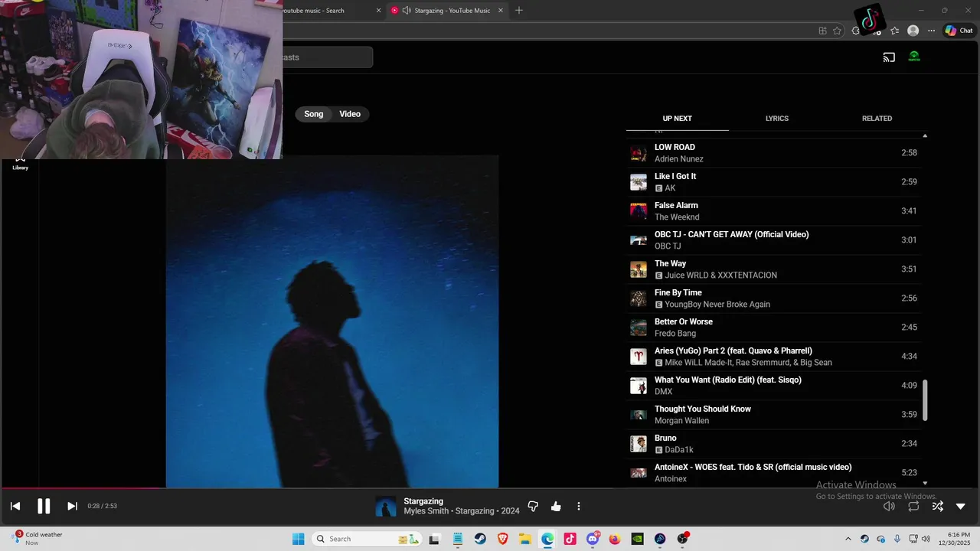980x551 pixels.
Task: Click the LOW ROAD album thumbnail
Action: [639, 153]
